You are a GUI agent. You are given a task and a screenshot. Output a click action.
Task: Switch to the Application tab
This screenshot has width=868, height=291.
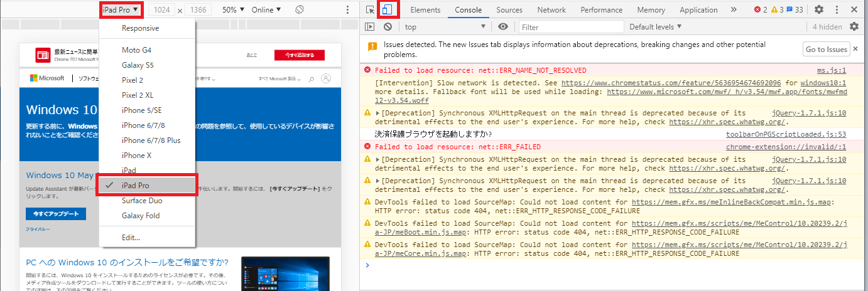(x=698, y=10)
